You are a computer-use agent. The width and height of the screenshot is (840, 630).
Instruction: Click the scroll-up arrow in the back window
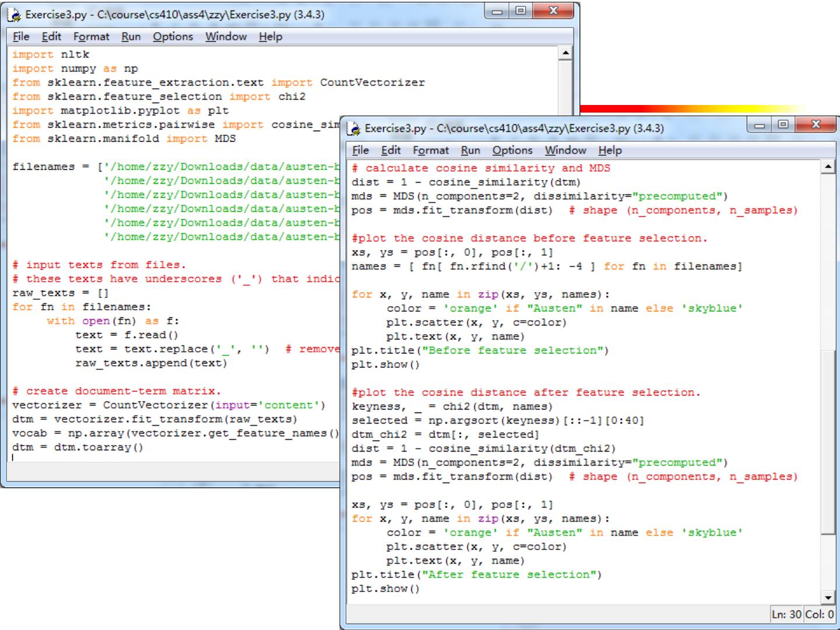coord(565,54)
